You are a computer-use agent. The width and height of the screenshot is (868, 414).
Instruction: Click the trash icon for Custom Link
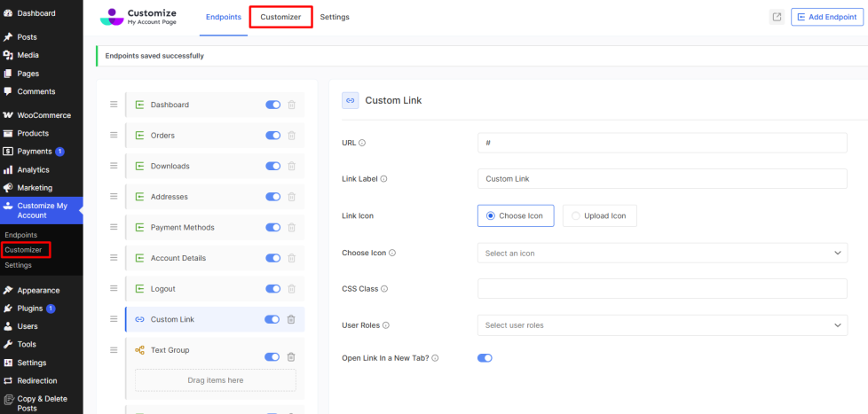[x=291, y=319]
